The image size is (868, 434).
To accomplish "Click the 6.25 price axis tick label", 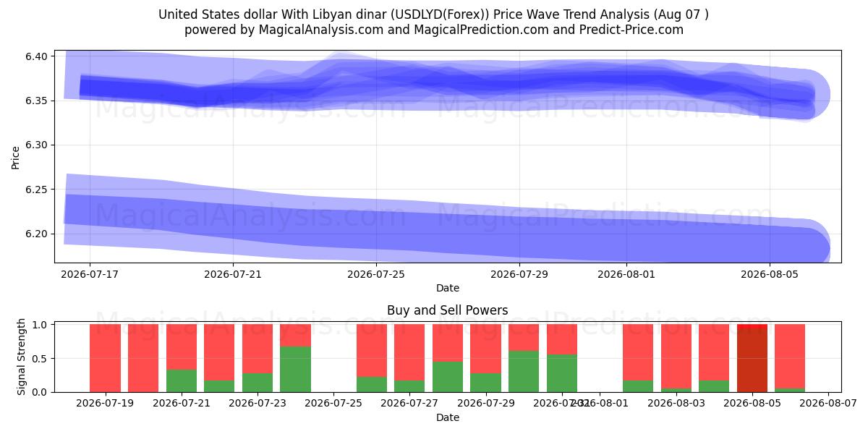I will (37, 190).
